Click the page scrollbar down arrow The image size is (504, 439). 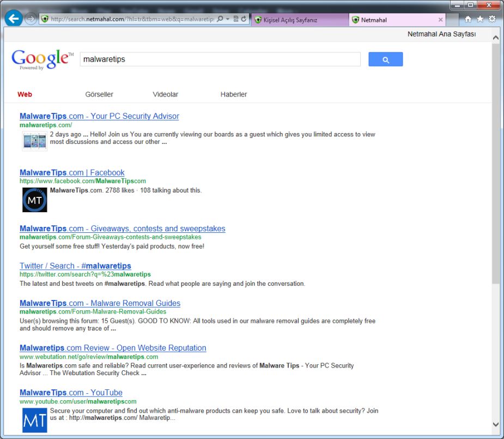(496, 424)
